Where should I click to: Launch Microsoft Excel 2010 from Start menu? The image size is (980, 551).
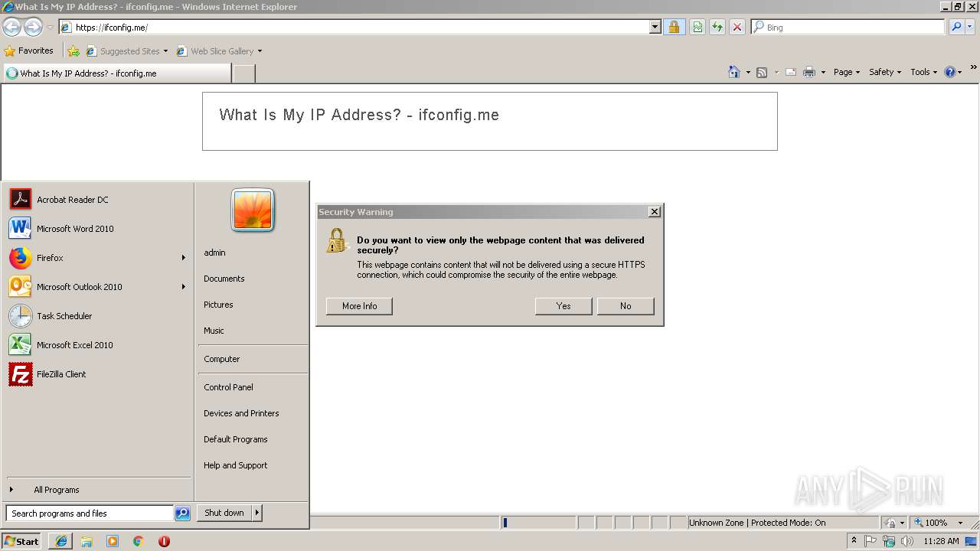coord(98,345)
